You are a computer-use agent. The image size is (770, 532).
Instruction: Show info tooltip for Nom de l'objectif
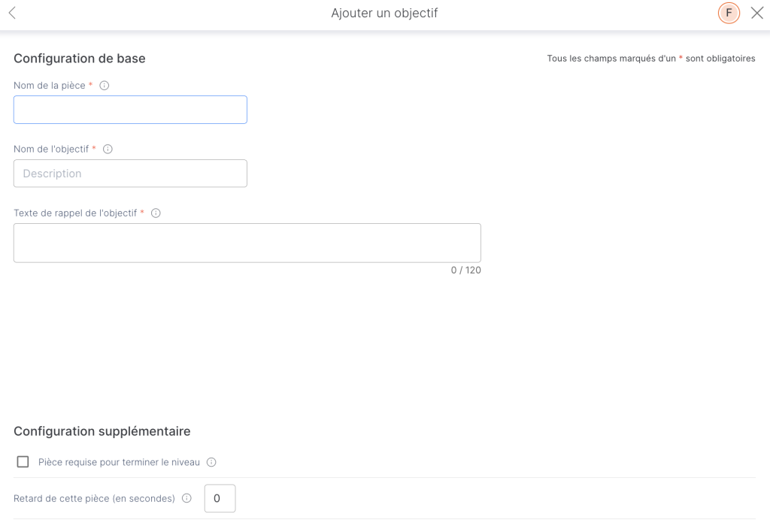tap(108, 150)
